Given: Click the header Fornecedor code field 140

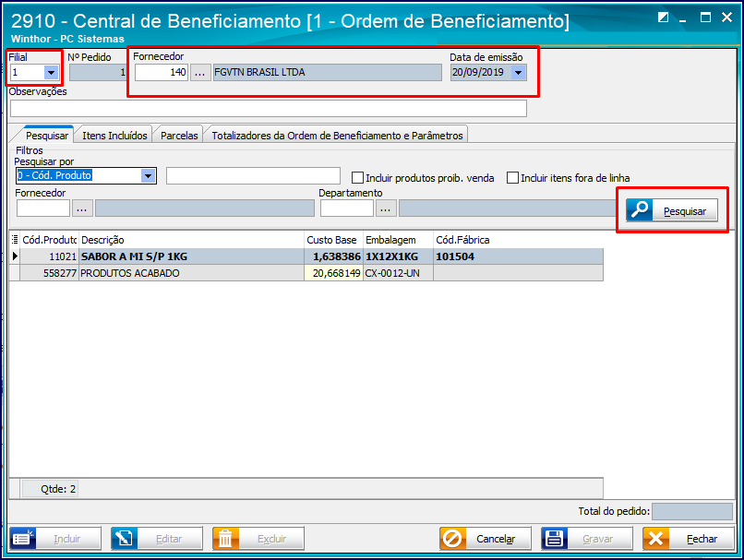Looking at the screenshot, I should 162,73.
